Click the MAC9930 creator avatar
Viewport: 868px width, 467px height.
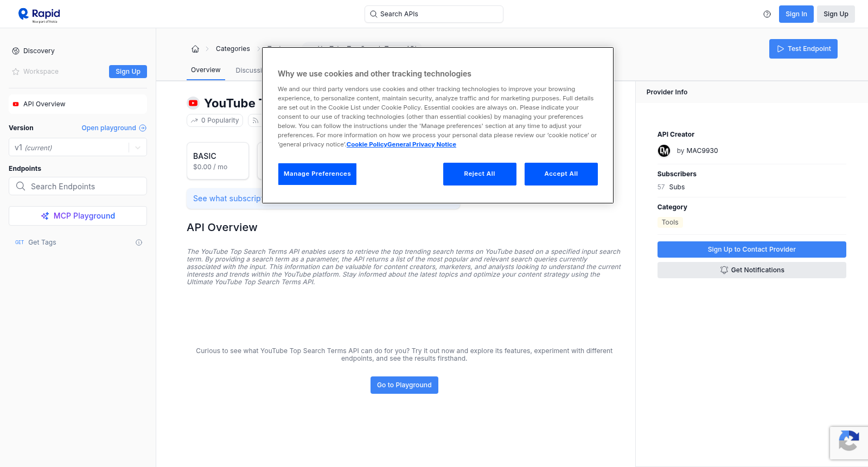[x=664, y=151]
